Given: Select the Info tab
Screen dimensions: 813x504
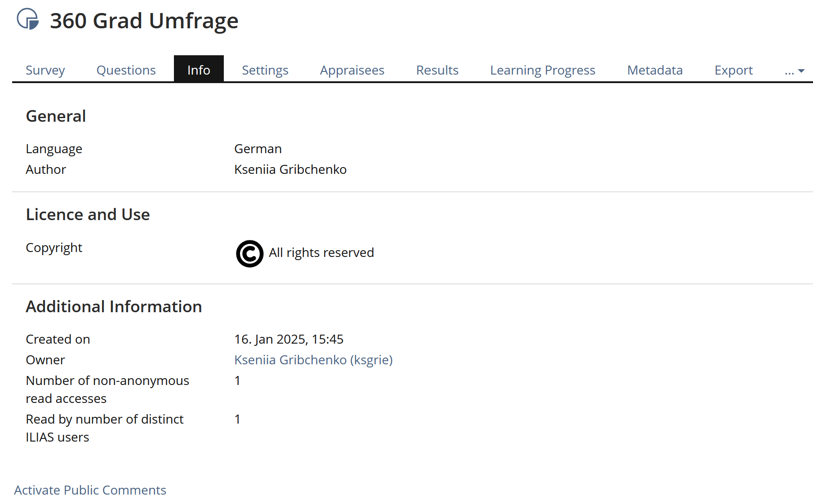Looking at the screenshot, I should (199, 70).
